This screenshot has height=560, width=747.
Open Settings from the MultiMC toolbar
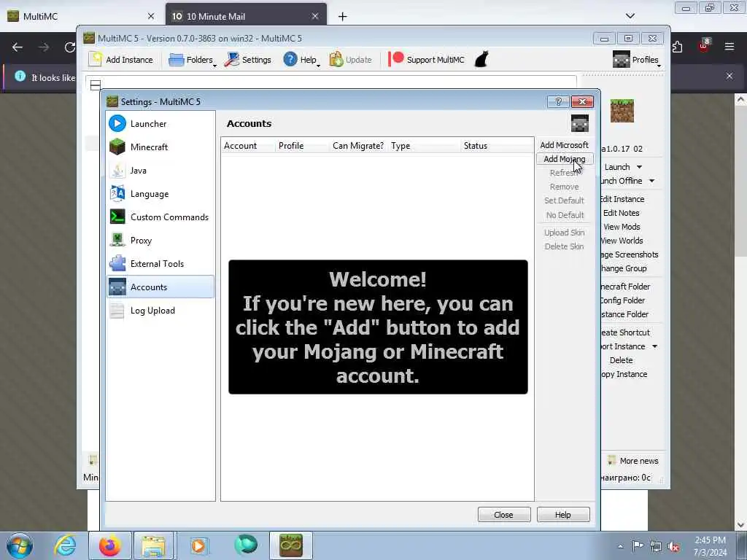point(248,60)
